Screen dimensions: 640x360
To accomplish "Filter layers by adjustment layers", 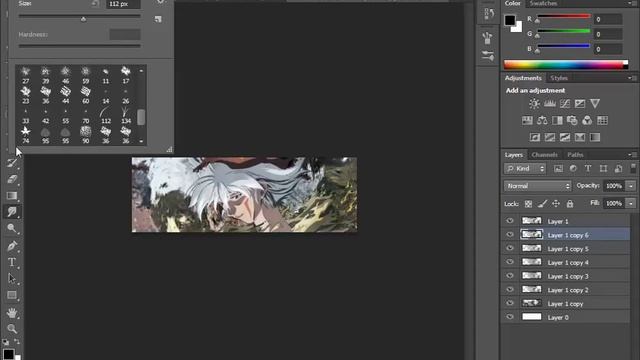I will click(x=573, y=169).
